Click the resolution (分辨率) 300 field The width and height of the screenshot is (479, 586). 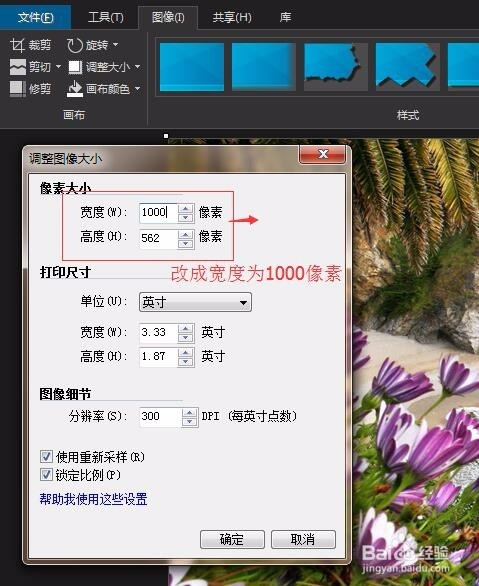coord(161,417)
